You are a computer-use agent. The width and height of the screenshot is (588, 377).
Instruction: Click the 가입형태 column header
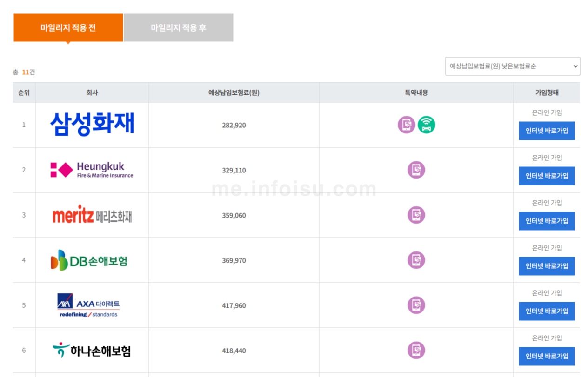click(547, 93)
